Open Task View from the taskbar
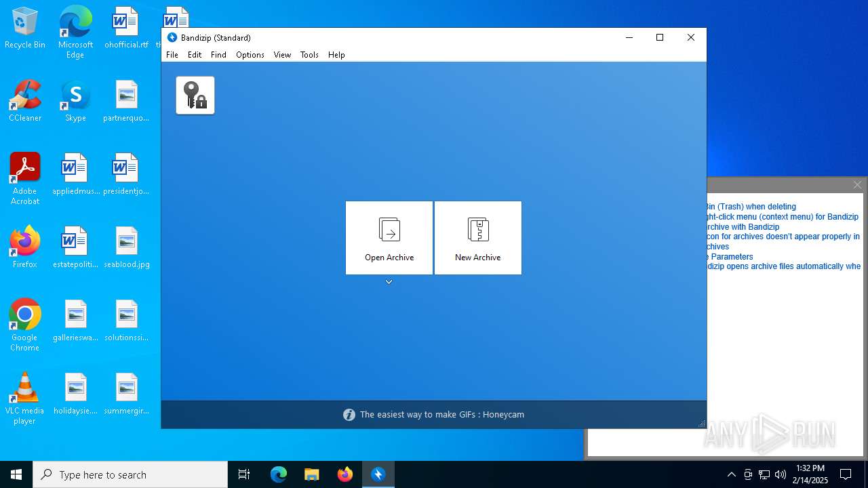Viewport: 868px width, 488px height. pyautogui.click(x=244, y=474)
